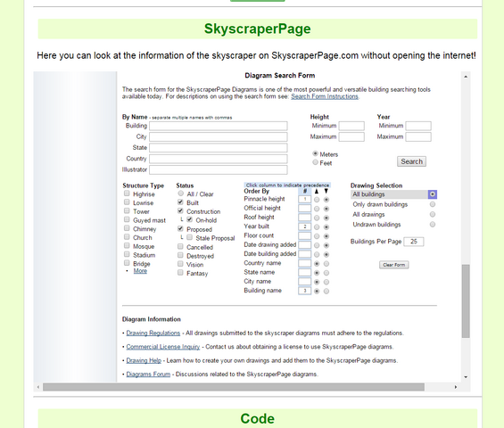Check the Highrise structure type

pyautogui.click(x=127, y=193)
